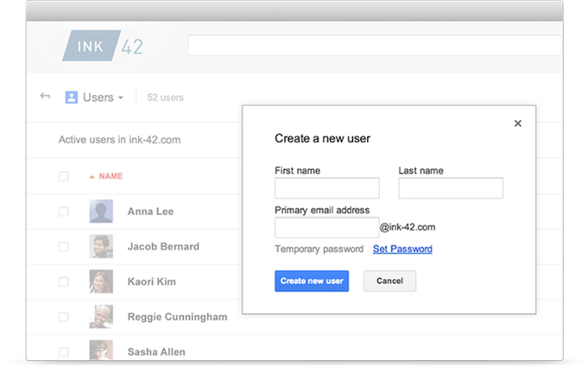Viewport: 588px width, 367px height.
Task: Select the Primary email address field
Action: (327, 228)
